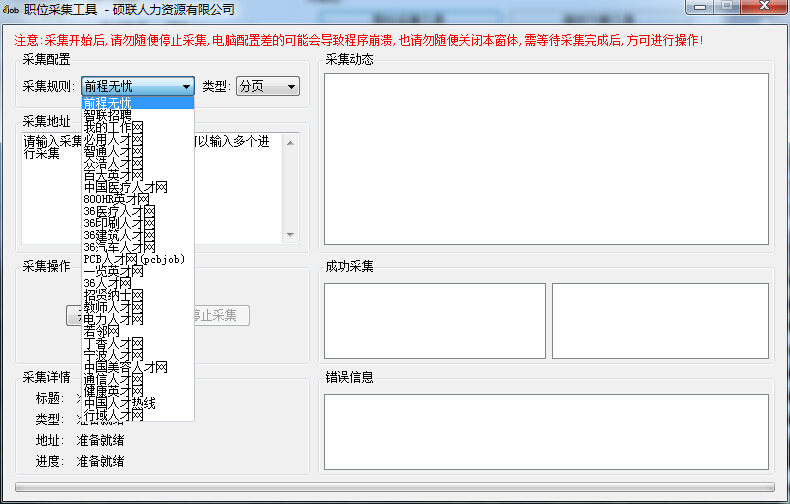Pick 中国医疗人才网 entry

[138, 187]
